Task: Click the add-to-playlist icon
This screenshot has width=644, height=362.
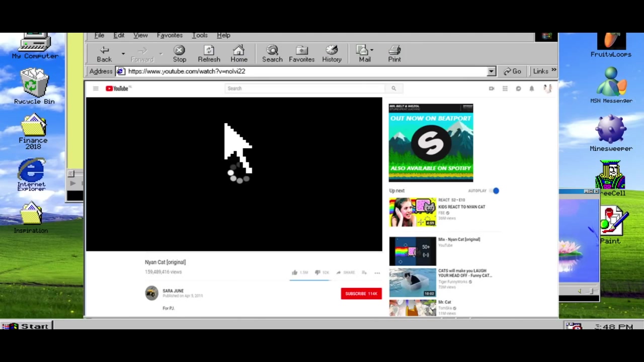Action: tap(364, 273)
